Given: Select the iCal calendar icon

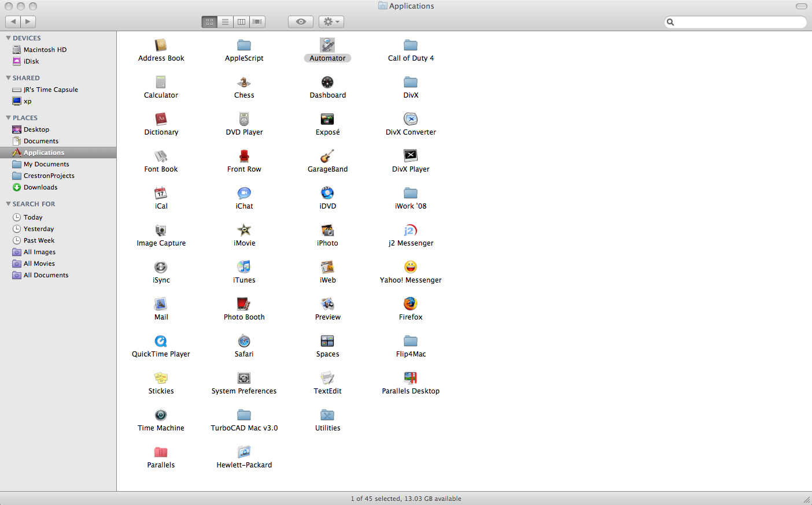Looking at the screenshot, I should [x=161, y=193].
